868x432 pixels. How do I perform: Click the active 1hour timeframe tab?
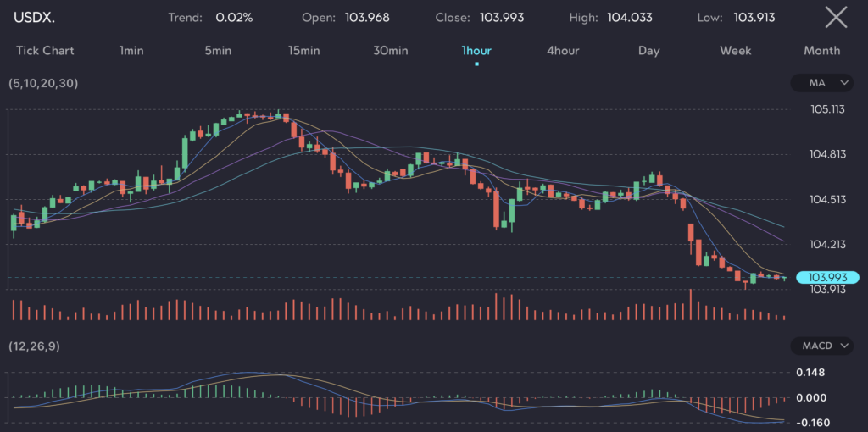coord(476,51)
